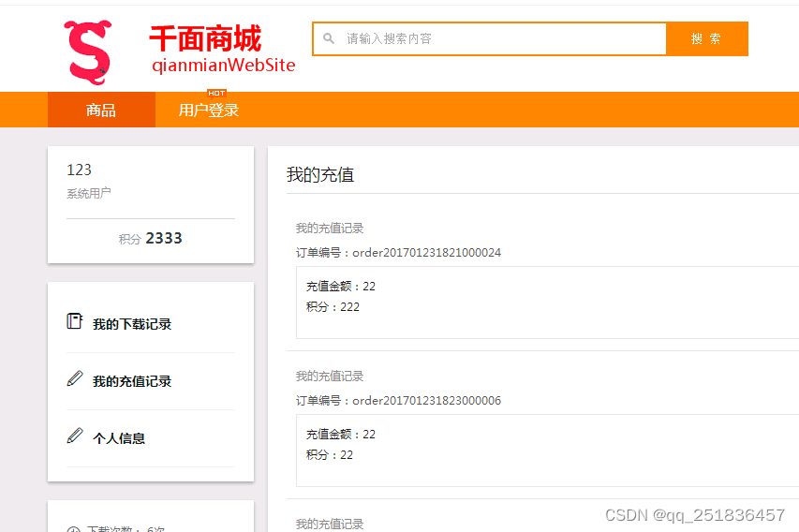
Task: Click the 千面商城 site title
Action: pos(205,38)
